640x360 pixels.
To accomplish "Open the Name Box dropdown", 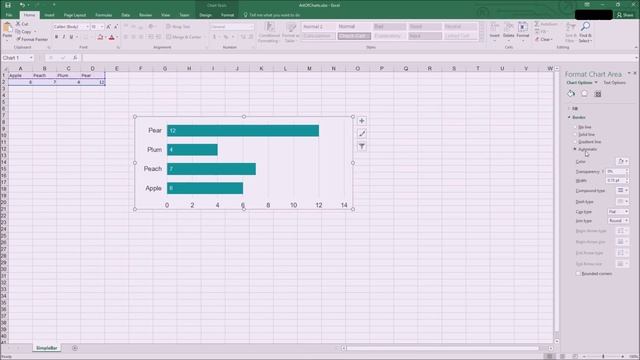I will (x=31, y=58).
